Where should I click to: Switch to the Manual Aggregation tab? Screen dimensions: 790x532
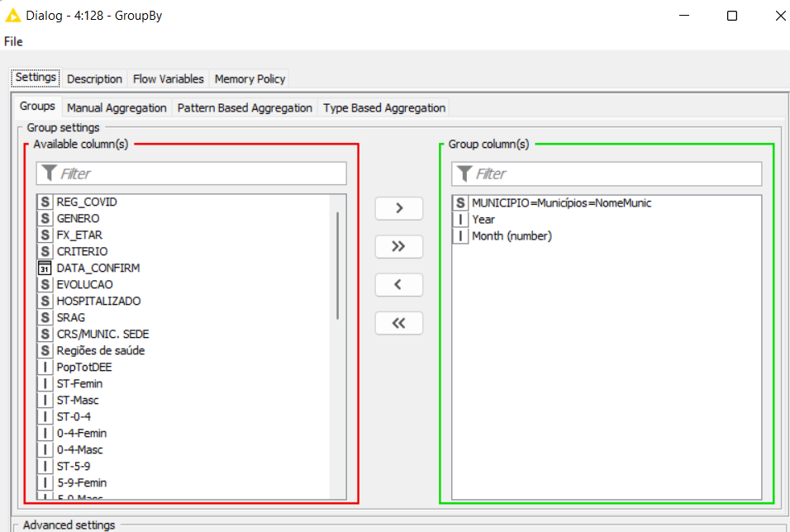pos(117,107)
